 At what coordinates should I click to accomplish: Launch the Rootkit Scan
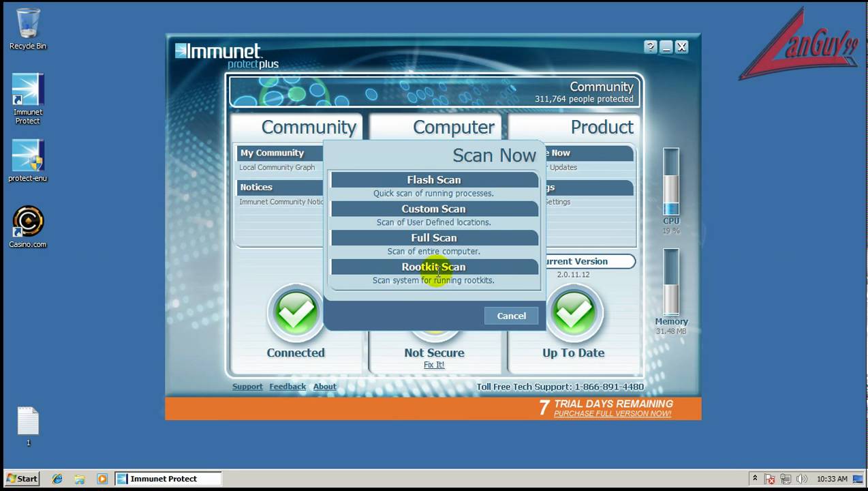click(x=434, y=267)
